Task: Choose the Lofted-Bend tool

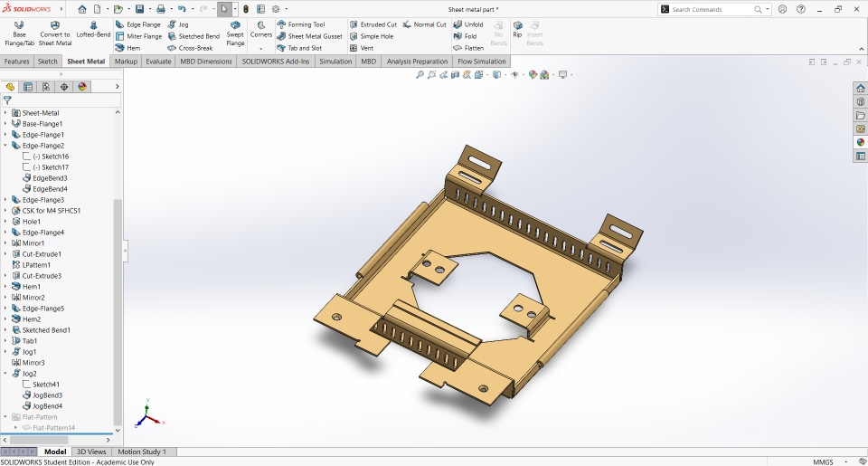Action: point(93,30)
